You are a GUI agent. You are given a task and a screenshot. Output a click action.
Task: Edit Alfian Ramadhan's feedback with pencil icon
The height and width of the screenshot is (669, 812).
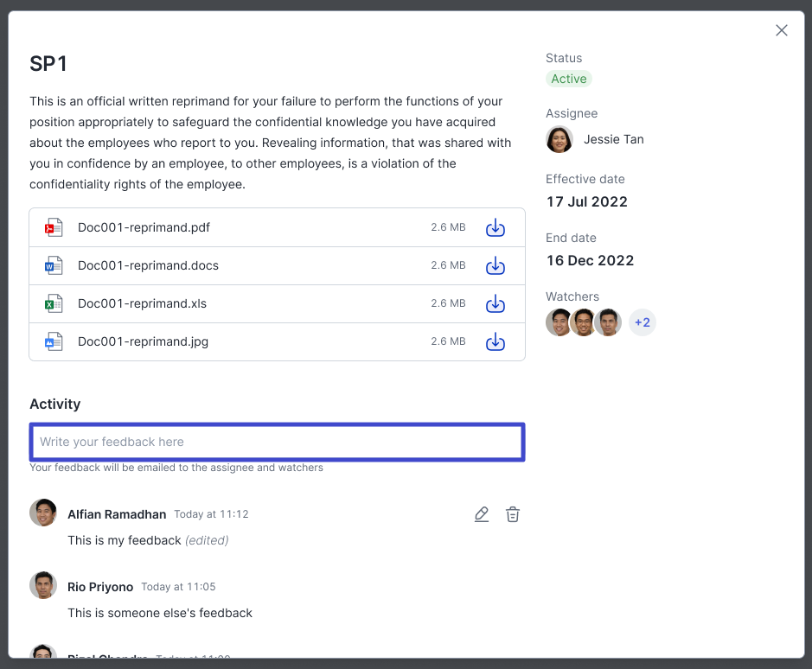click(x=482, y=514)
